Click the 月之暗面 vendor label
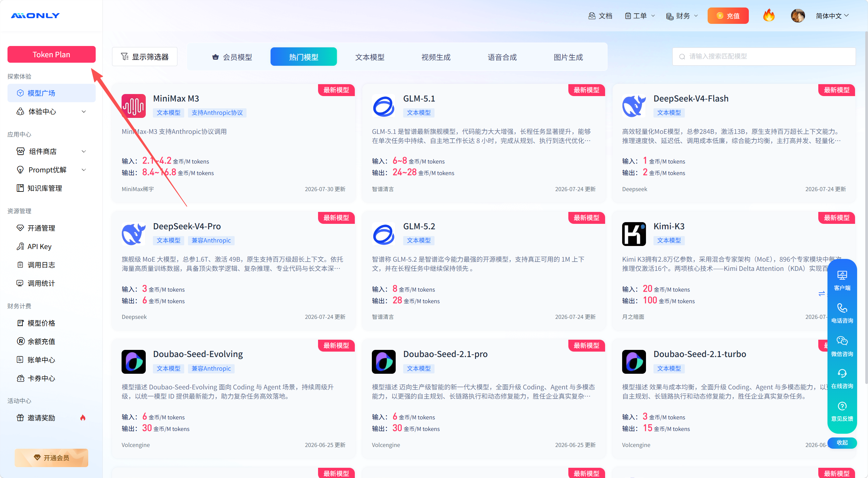The image size is (868, 478). point(633,317)
